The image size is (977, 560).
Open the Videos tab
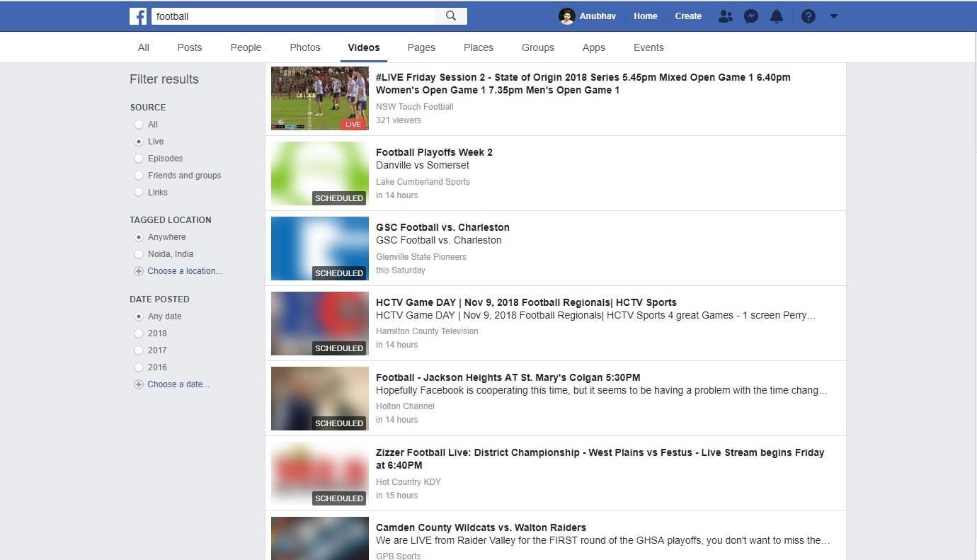click(364, 47)
